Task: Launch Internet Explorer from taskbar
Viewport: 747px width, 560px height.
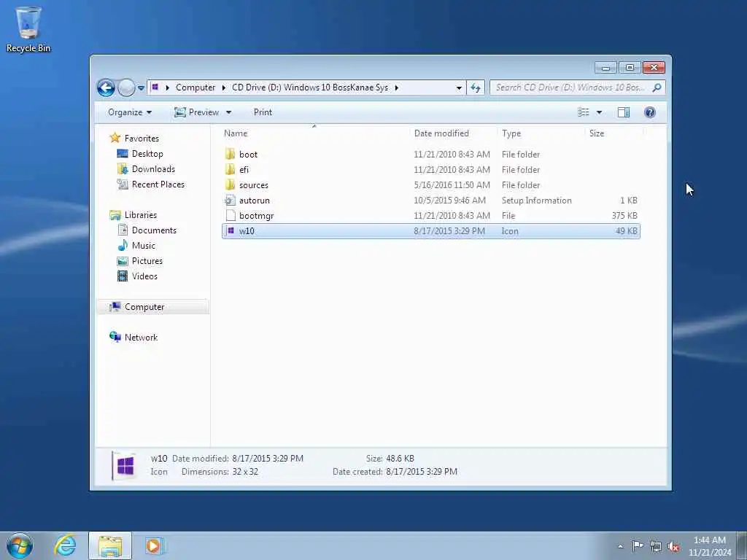Action: click(x=65, y=545)
